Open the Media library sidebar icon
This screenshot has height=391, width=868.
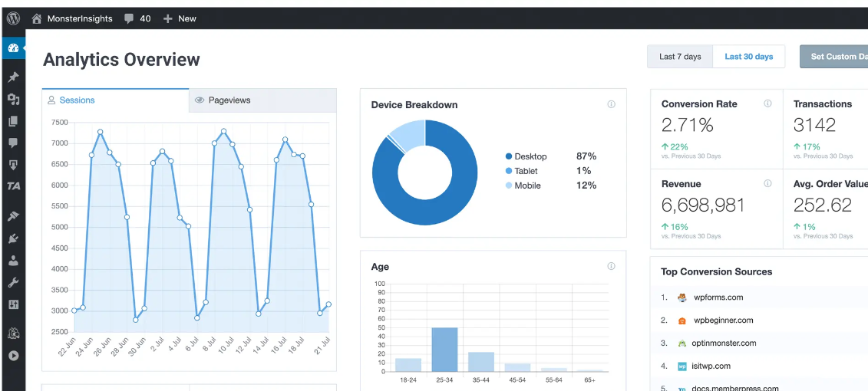13,100
